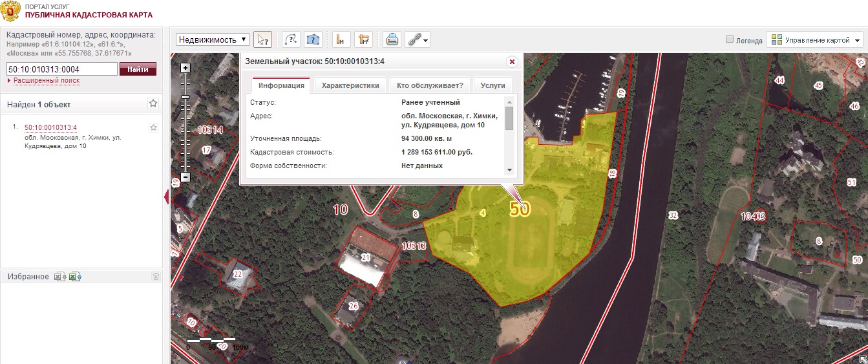
Task: Enable the Легенда checkbox
Action: click(x=730, y=39)
